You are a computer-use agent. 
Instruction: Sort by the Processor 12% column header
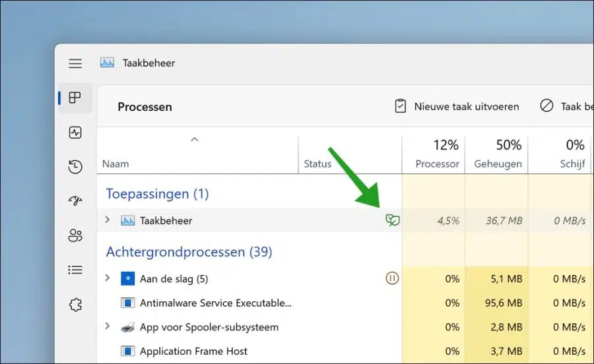click(x=434, y=154)
